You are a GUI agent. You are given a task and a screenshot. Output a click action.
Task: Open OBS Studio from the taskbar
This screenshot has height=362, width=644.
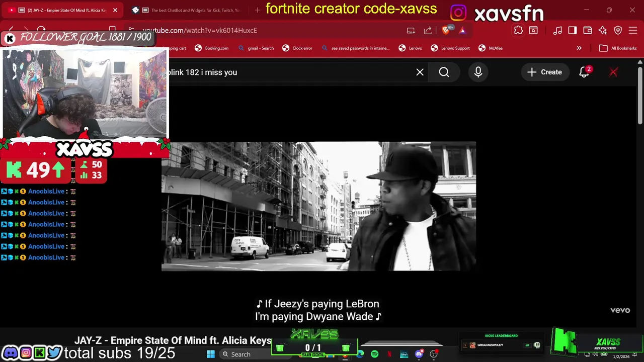coord(434,354)
